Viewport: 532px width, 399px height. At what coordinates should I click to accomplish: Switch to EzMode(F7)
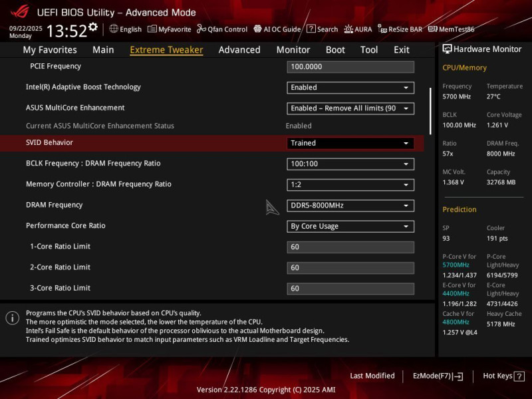[438, 376]
